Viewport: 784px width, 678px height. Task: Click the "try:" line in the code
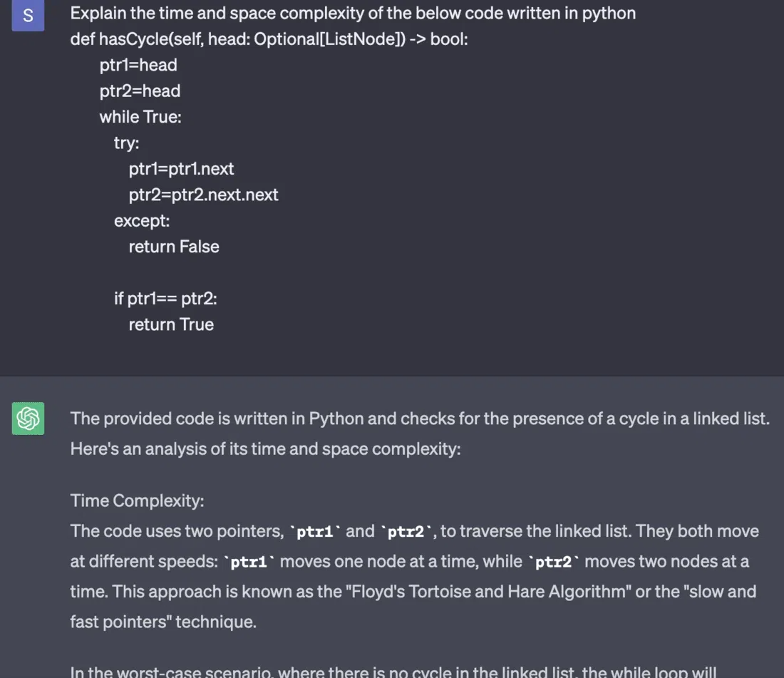tap(126, 143)
